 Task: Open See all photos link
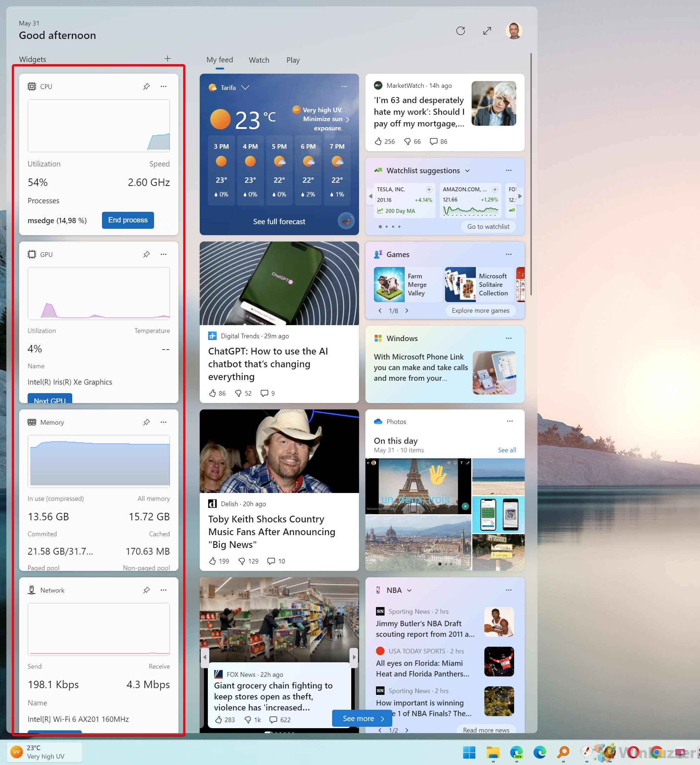pyautogui.click(x=507, y=450)
